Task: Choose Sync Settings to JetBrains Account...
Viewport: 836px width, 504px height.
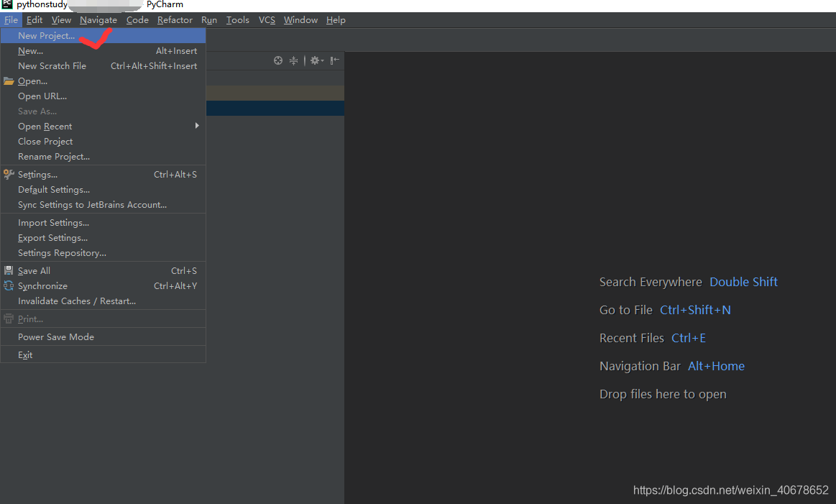Action: point(104,205)
